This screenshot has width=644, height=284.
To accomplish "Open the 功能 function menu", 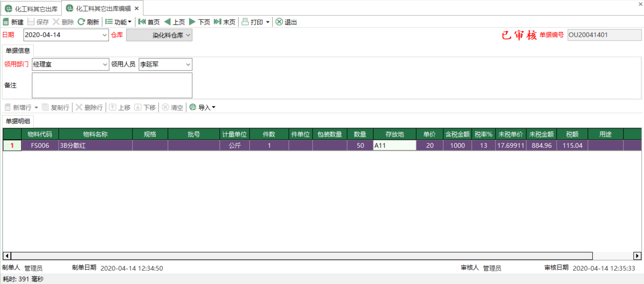I will 118,22.
